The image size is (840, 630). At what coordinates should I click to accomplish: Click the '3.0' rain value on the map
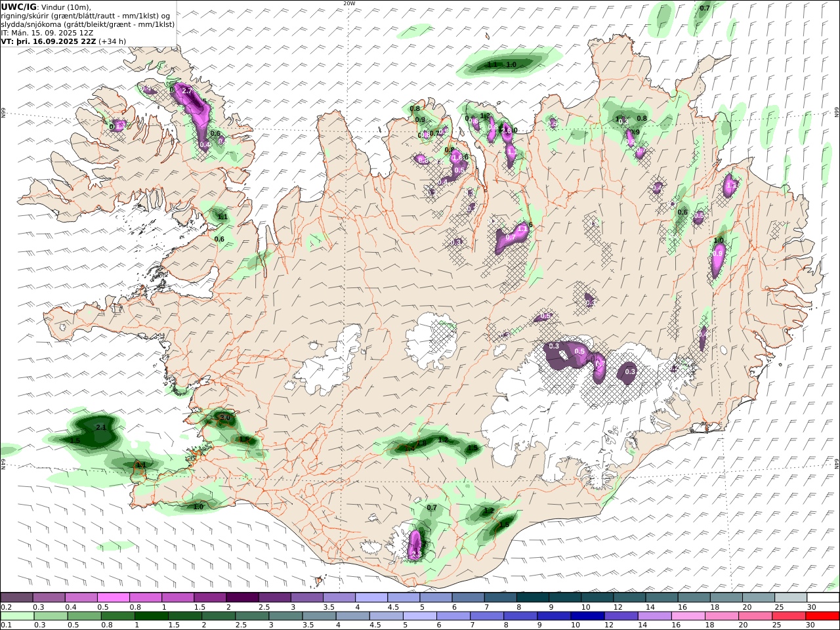225,417
